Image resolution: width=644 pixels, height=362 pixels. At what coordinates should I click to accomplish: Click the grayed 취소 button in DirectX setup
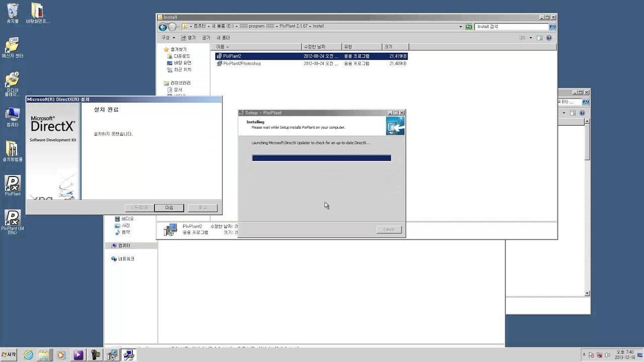[203, 208]
